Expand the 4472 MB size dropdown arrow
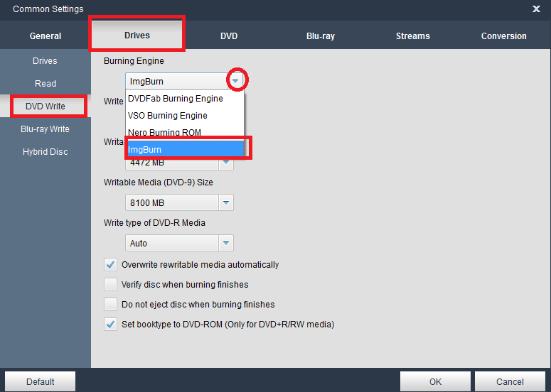The width and height of the screenshot is (551, 392). (226, 163)
